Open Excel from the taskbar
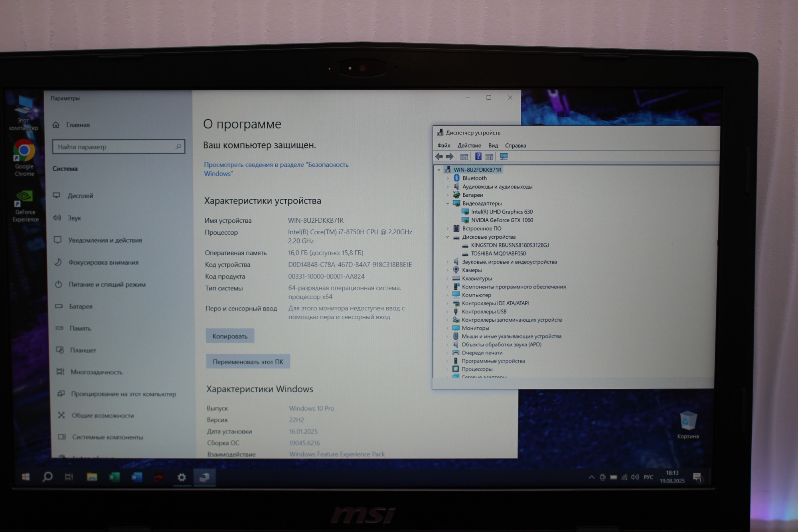This screenshot has width=798, height=532. click(x=115, y=477)
